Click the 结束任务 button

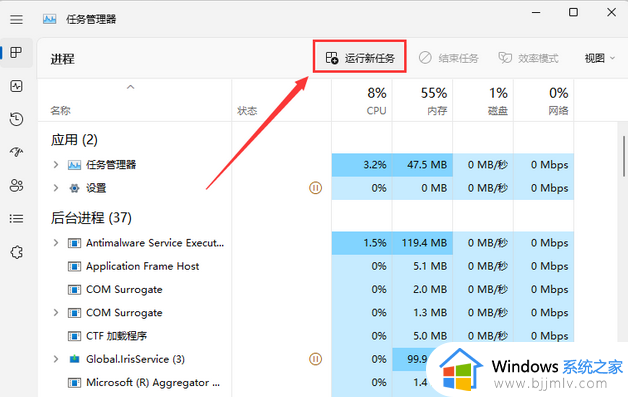coord(449,58)
